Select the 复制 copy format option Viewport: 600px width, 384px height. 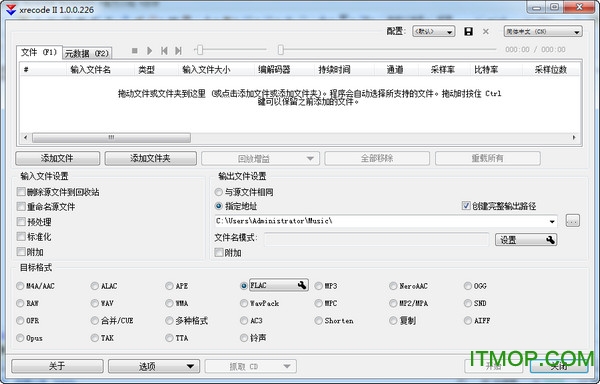tap(393, 321)
